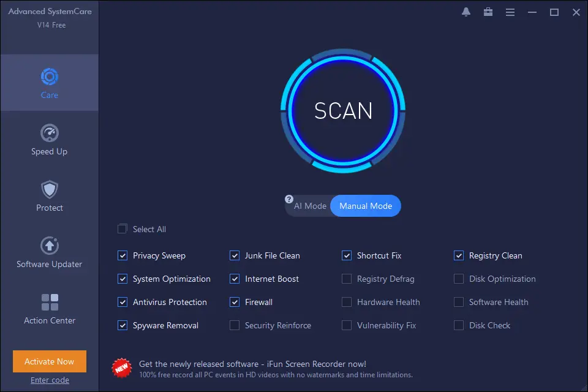This screenshot has height=392, width=588.
Task: Minimize the Advanced SystemCare window
Action: tap(532, 12)
